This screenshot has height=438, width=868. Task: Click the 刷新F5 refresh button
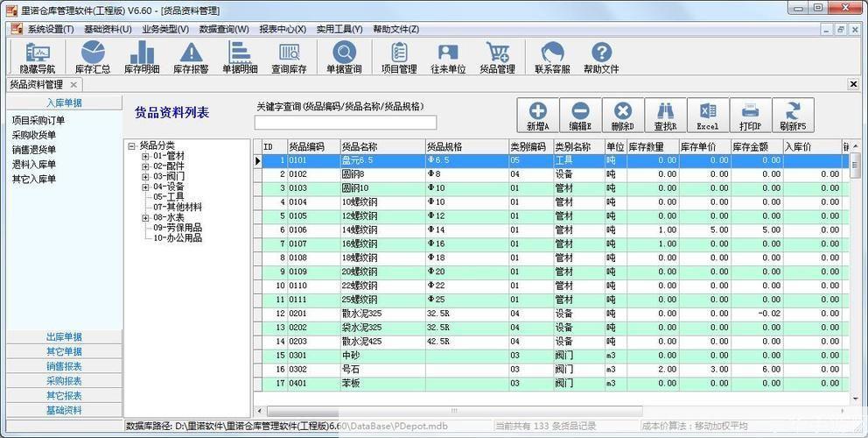point(794,116)
